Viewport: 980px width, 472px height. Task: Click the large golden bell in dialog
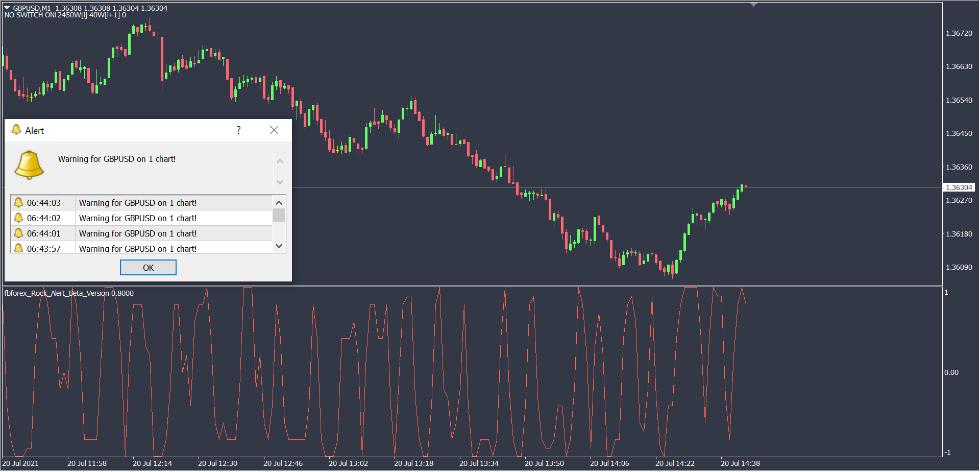29,164
